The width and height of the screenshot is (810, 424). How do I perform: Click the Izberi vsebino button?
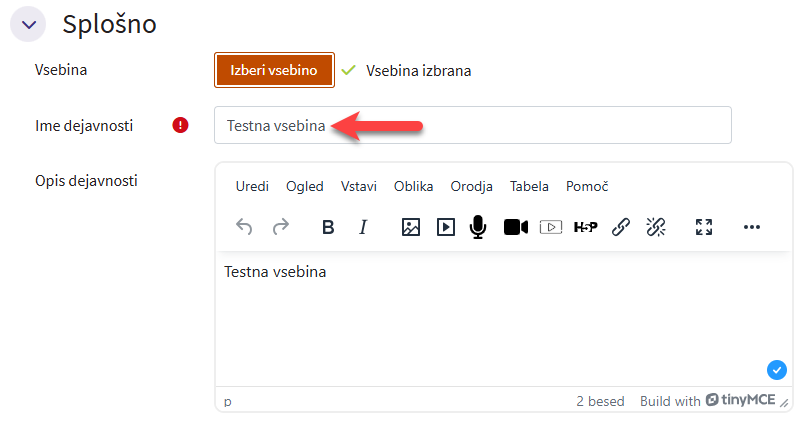tap(274, 70)
